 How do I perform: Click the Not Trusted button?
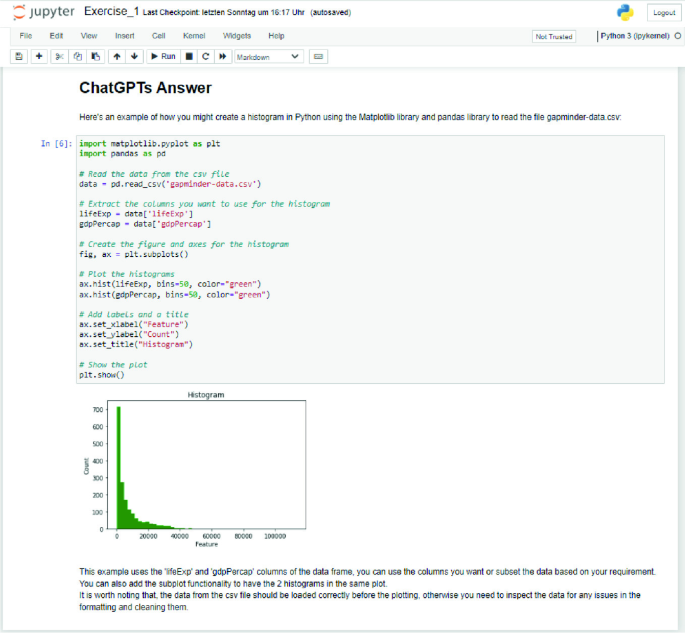[x=554, y=37]
